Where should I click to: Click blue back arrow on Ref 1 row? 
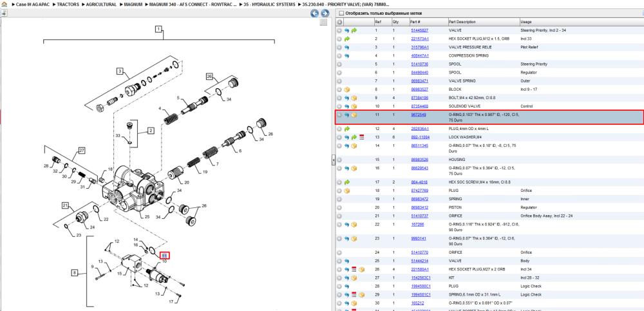click(346, 30)
